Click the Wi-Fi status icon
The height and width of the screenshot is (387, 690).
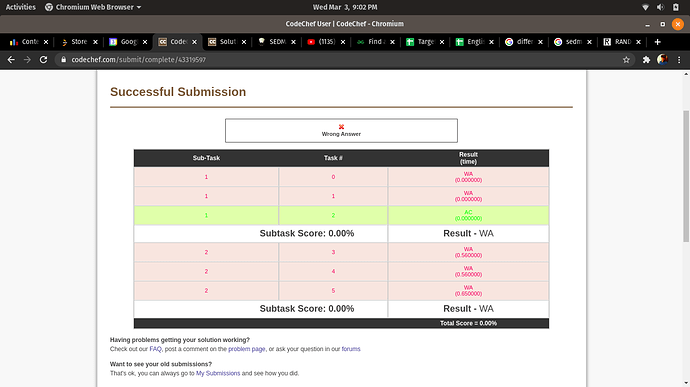click(x=645, y=7)
